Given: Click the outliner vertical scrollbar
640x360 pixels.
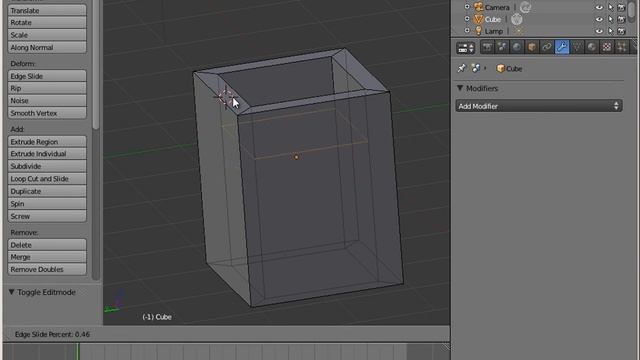Looking at the screenshot, I should (x=632, y=10).
